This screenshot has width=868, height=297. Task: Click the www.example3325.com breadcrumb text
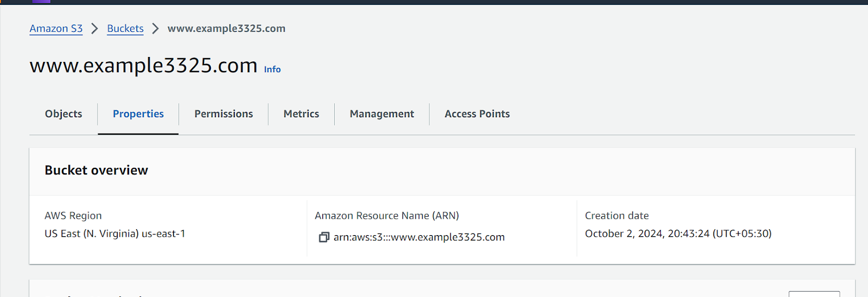coord(226,29)
